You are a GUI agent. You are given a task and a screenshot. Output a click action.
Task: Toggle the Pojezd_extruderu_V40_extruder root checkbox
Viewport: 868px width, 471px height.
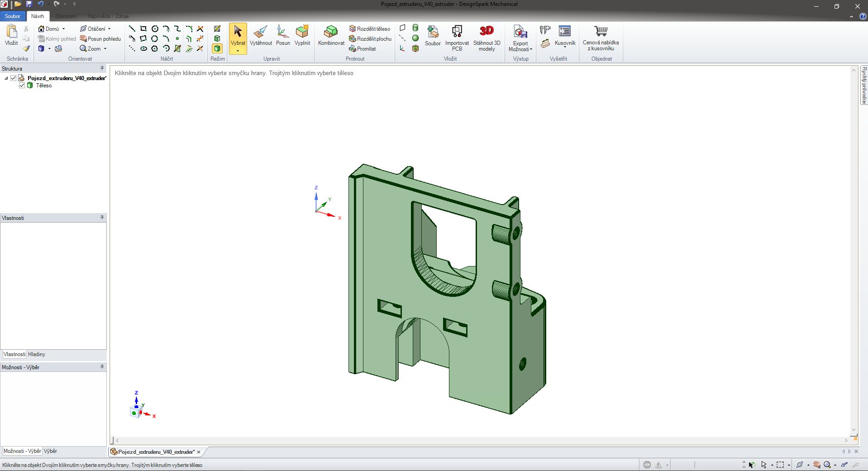[14, 78]
